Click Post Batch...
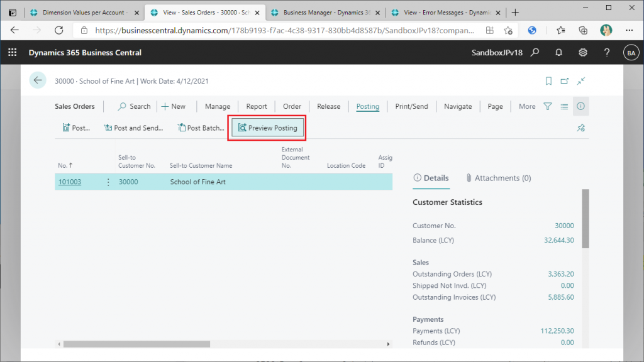 tap(201, 128)
